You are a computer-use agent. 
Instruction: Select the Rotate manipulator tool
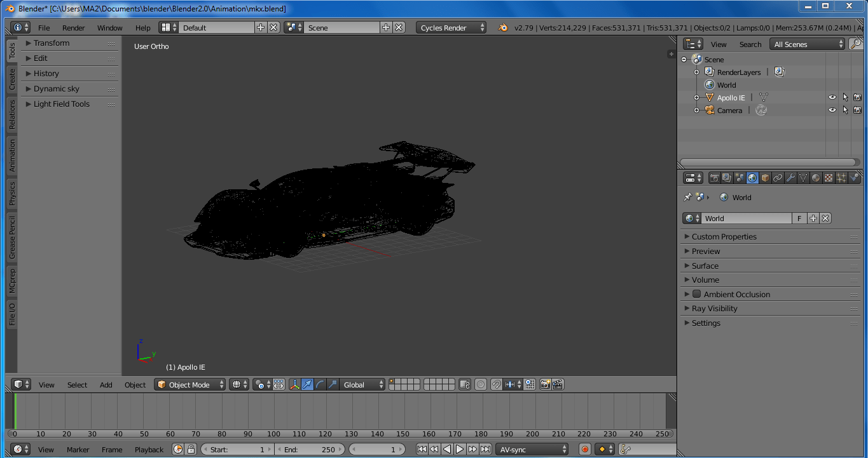(x=320, y=384)
